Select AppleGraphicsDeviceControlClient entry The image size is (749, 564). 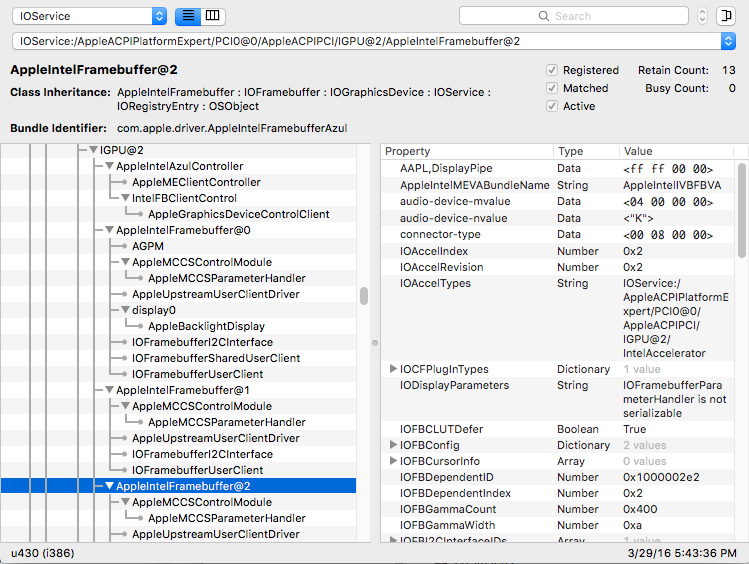[x=238, y=214]
